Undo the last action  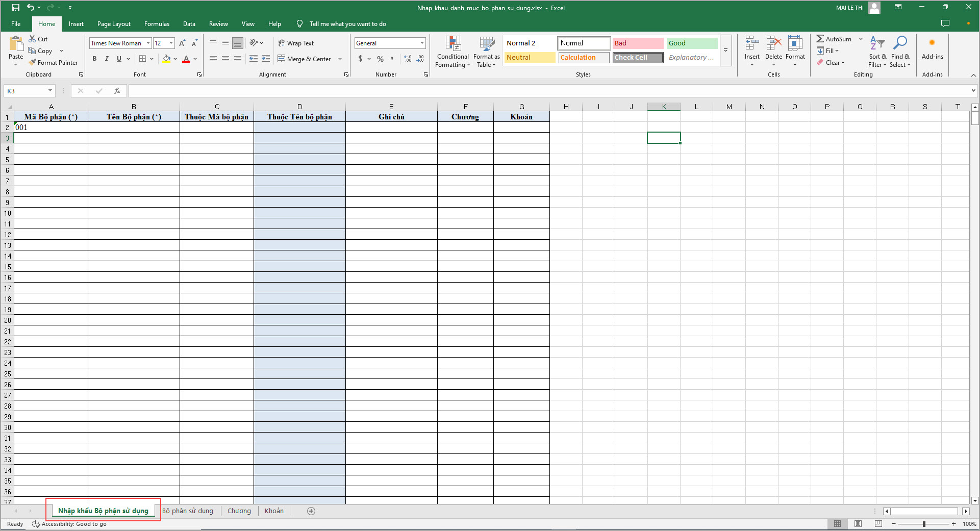[x=31, y=8]
